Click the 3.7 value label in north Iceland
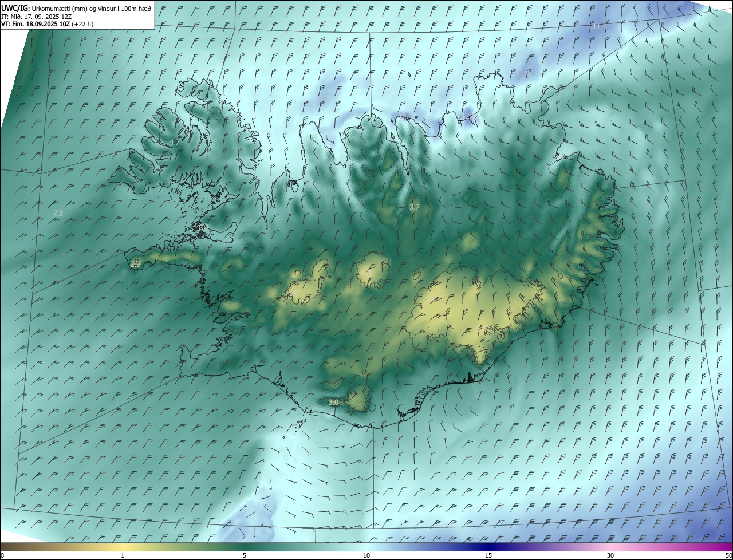 pyautogui.click(x=415, y=207)
